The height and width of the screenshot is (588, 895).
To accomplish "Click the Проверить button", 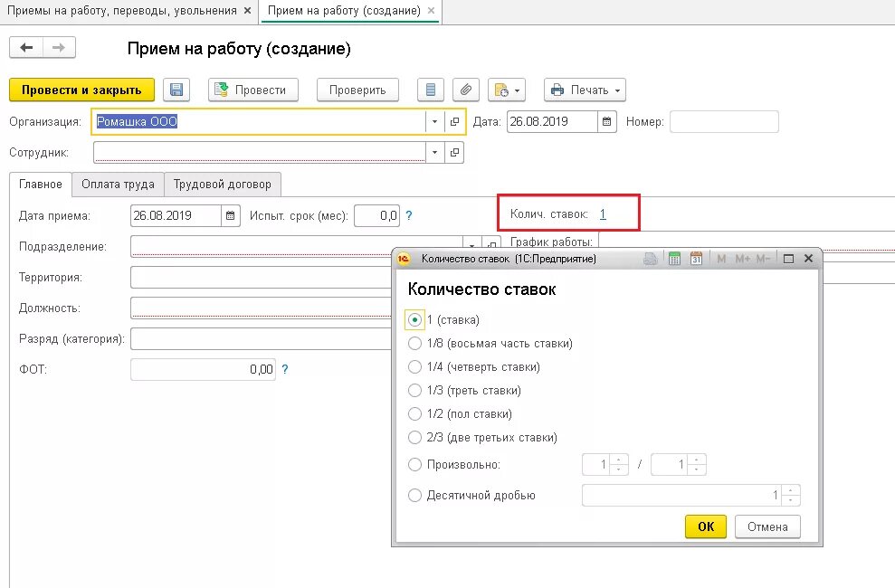I will pyautogui.click(x=357, y=90).
